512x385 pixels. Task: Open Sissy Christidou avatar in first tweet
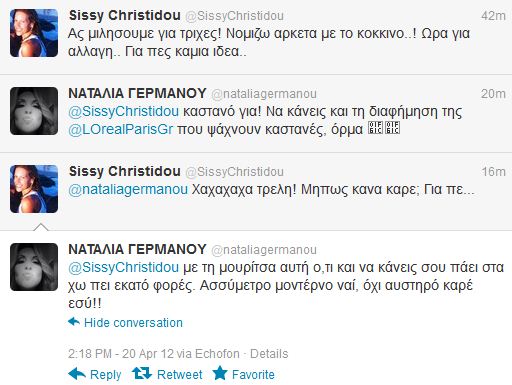34,33
